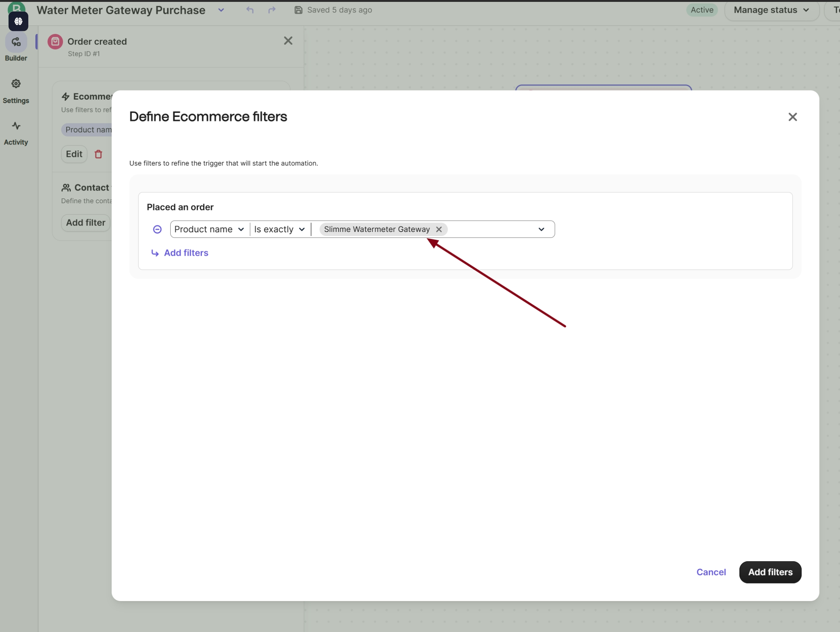Click the pink Order created icon

pyautogui.click(x=55, y=41)
